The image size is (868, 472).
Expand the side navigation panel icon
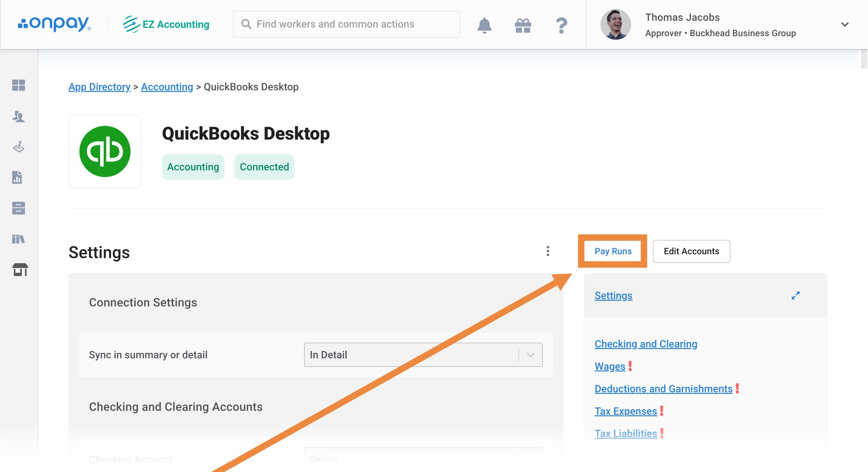796,296
